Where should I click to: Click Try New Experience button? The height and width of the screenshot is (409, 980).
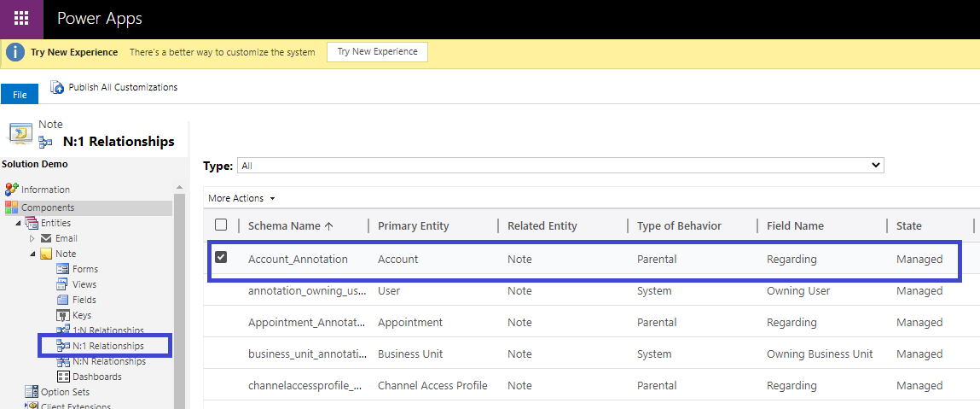[x=378, y=52]
